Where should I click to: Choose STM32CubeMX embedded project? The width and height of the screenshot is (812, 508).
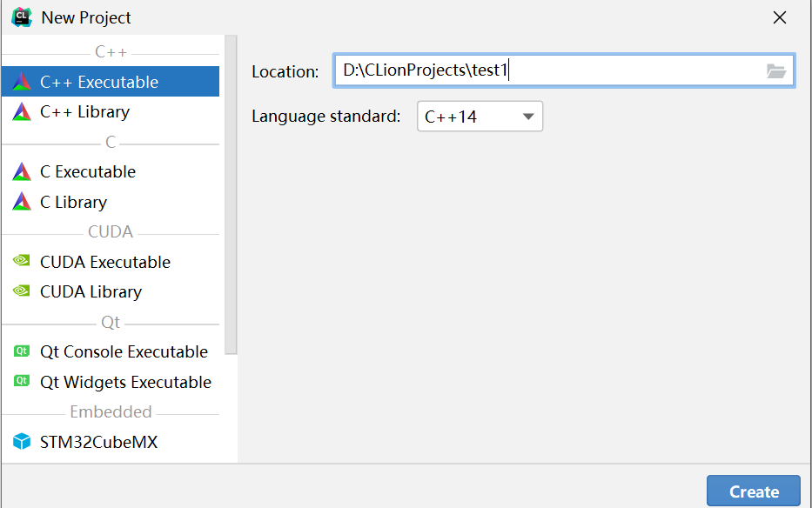tap(111, 442)
